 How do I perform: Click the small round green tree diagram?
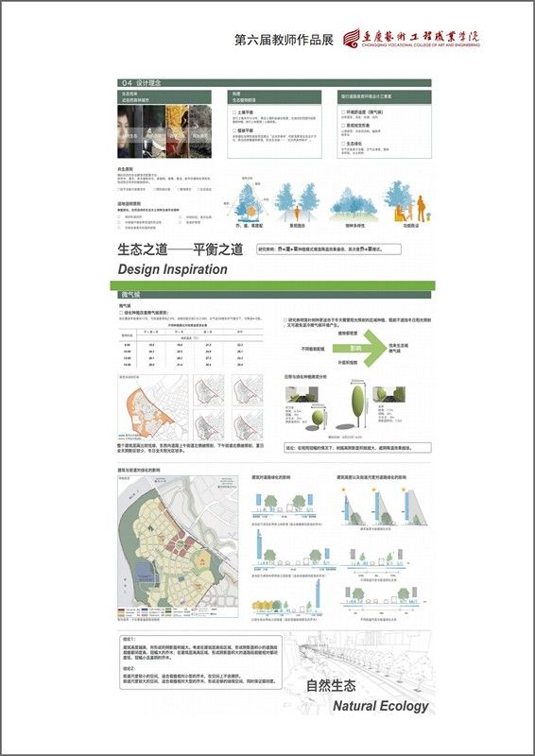319,418
